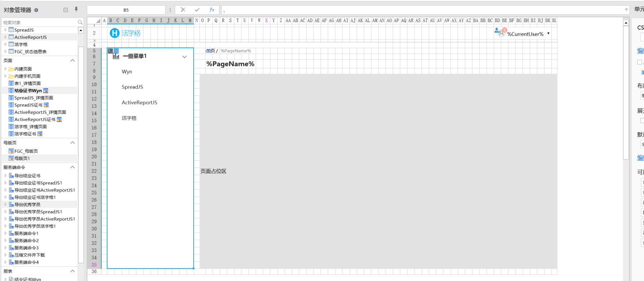Click the user avatar icon with notification badge

click(x=500, y=32)
